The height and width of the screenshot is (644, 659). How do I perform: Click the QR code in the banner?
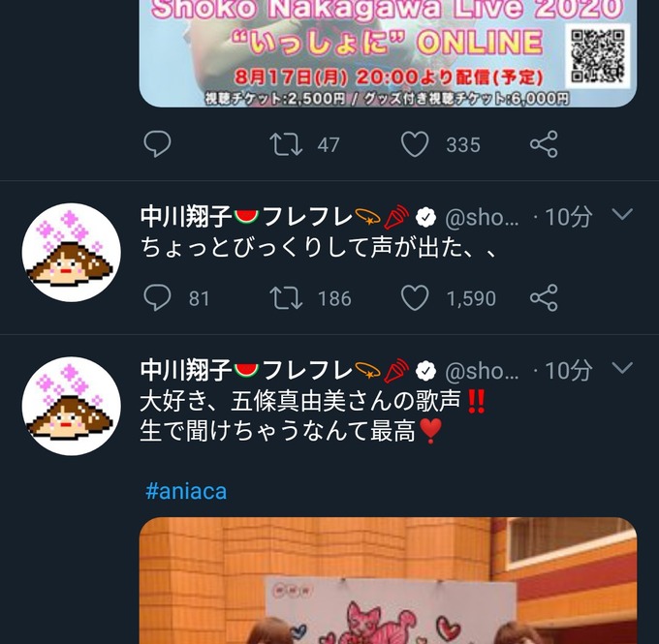click(598, 55)
